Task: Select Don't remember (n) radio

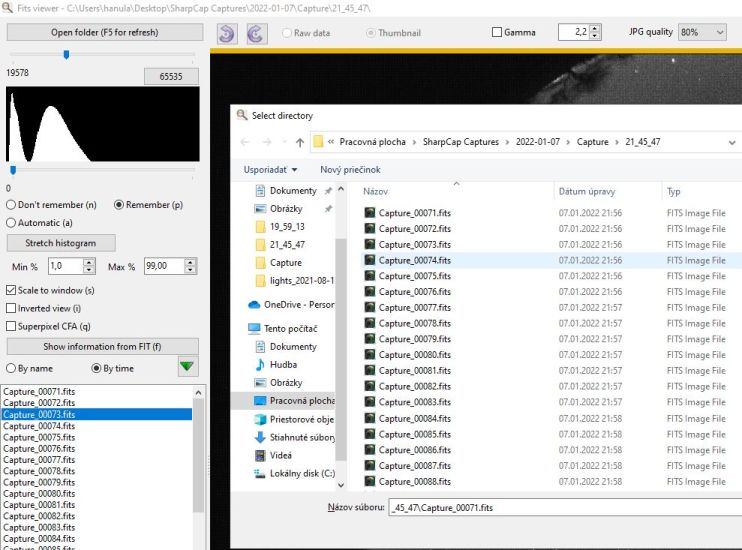Action: pyautogui.click(x=11, y=205)
